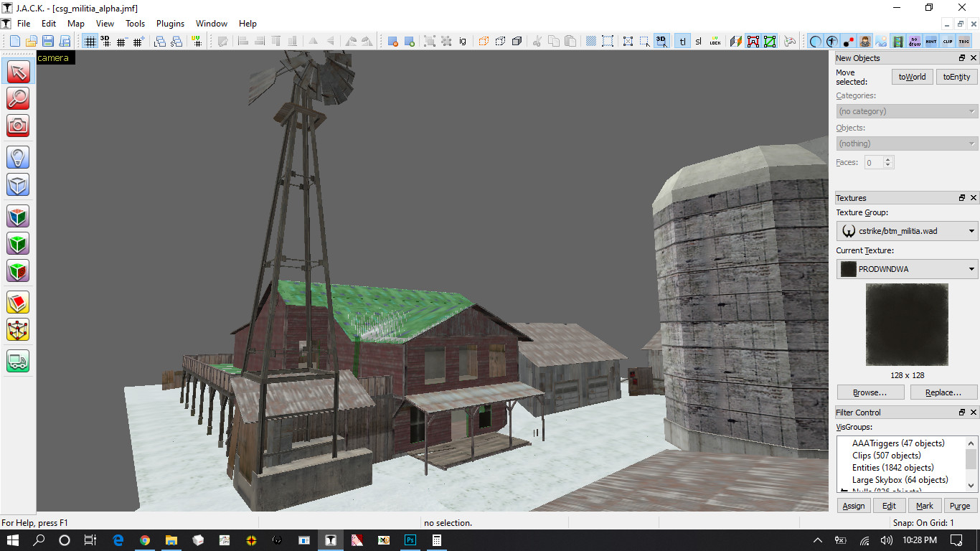This screenshot has width=980, height=551.
Task: Click the 3D selection cursor icon
Action: (661, 41)
